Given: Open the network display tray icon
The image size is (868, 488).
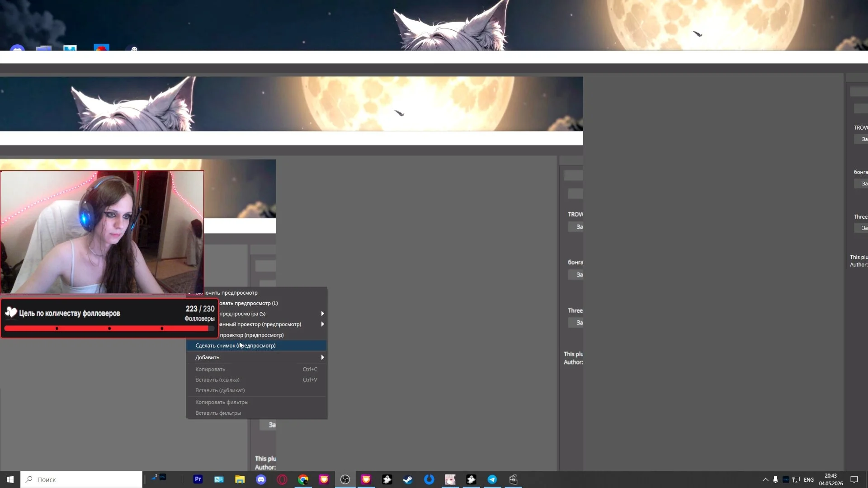Looking at the screenshot, I should pyautogui.click(x=796, y=479).
